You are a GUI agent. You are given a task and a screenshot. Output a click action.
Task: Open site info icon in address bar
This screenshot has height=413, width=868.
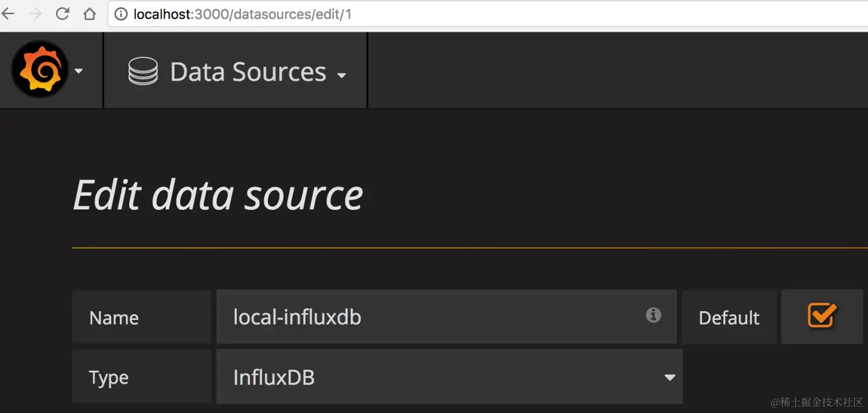point(121,14)
